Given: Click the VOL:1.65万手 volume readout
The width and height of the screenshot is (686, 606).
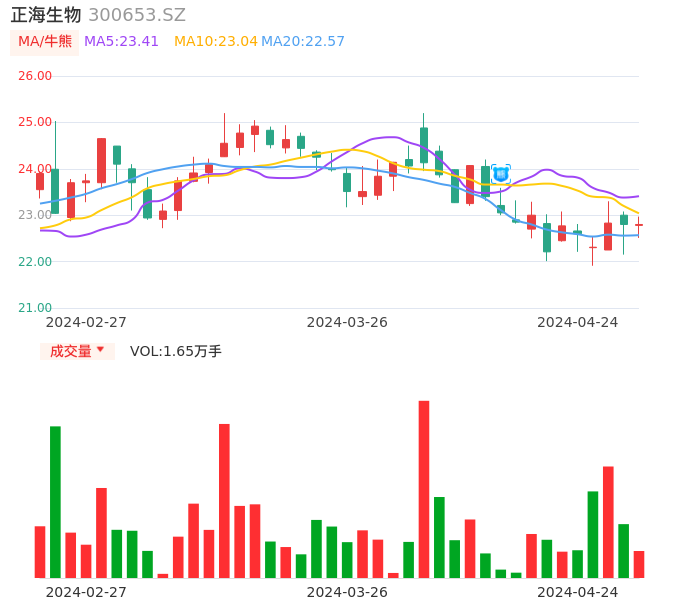Looking at the screenshot, I should click(x=176, y=351).
